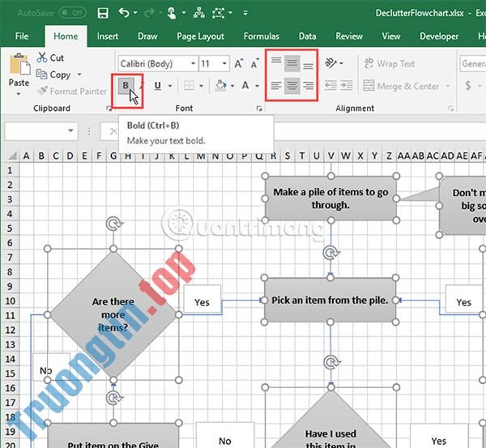Open the font size 11 dropdown
The width and height of the screenshot is (486, 448).
224,63
